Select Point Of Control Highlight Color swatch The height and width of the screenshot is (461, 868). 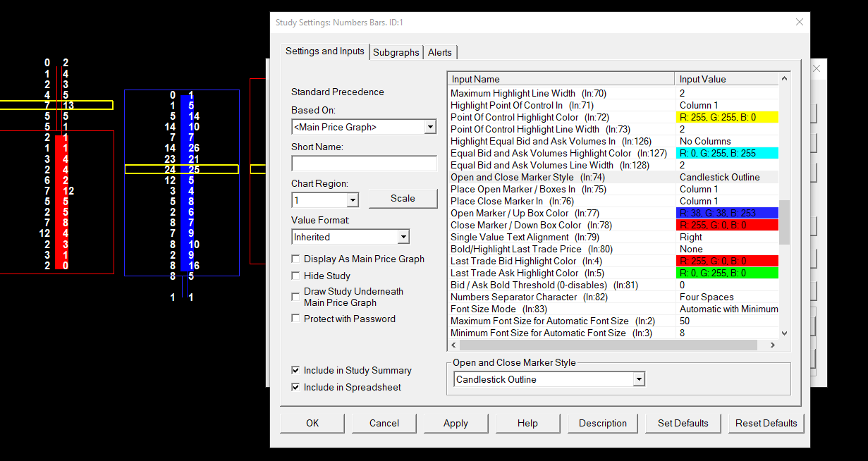pos(727,117)
